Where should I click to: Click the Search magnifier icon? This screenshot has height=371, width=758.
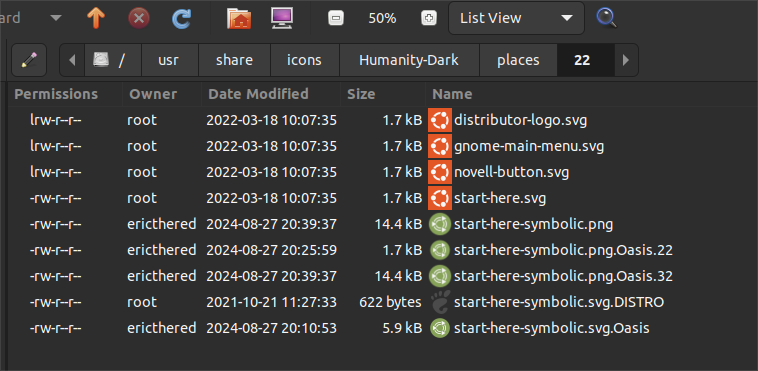pyautogui.click(x=606, y=18)
